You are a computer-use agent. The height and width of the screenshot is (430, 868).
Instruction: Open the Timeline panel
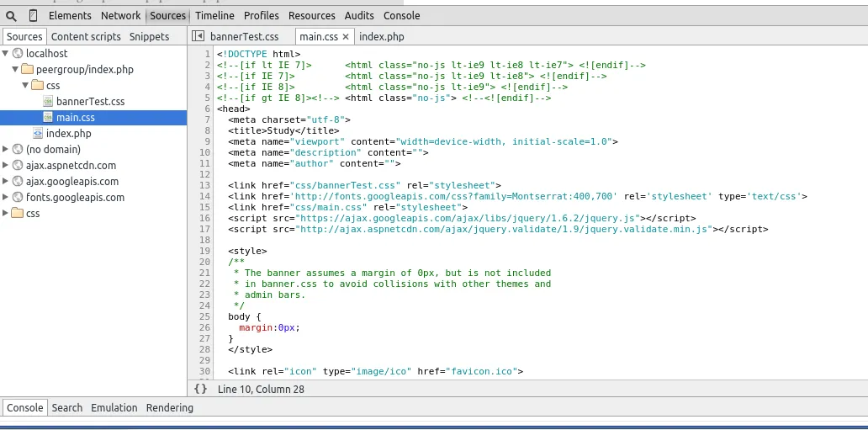pos(214,15)
